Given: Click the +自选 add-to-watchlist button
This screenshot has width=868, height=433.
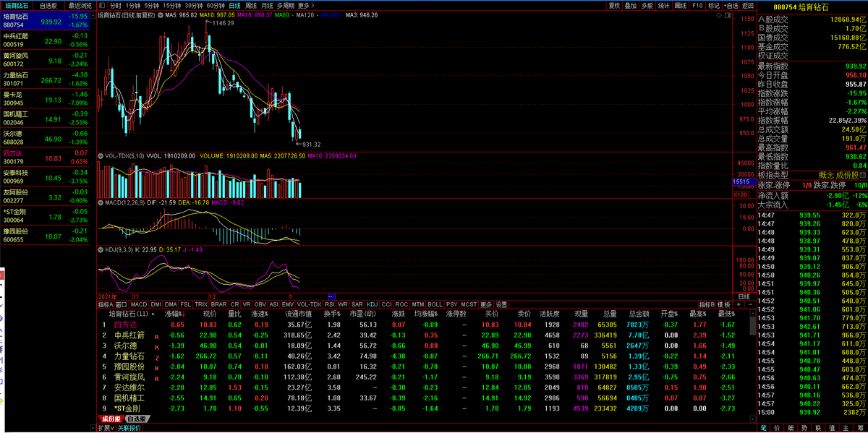Looking at the screenshot, I should [730, 5].
